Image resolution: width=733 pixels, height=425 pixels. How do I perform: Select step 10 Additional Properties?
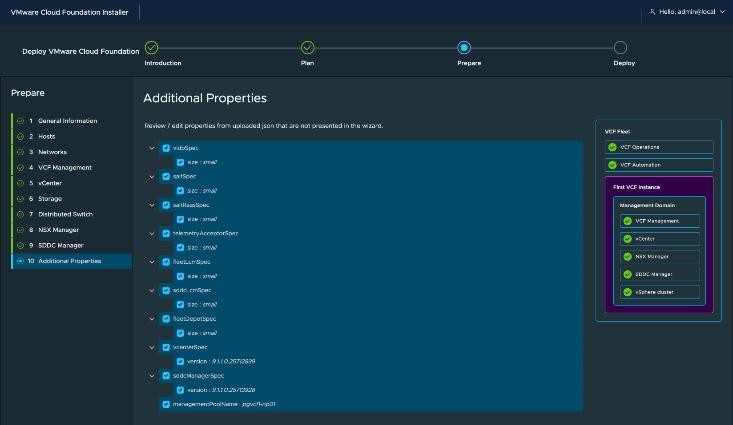tap(72, 261)
